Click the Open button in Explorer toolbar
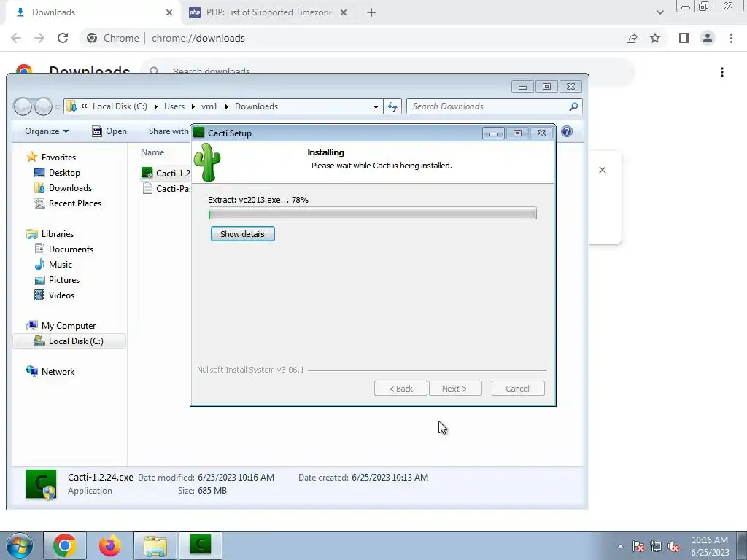 pyautogui.click(x=109, y=131)
